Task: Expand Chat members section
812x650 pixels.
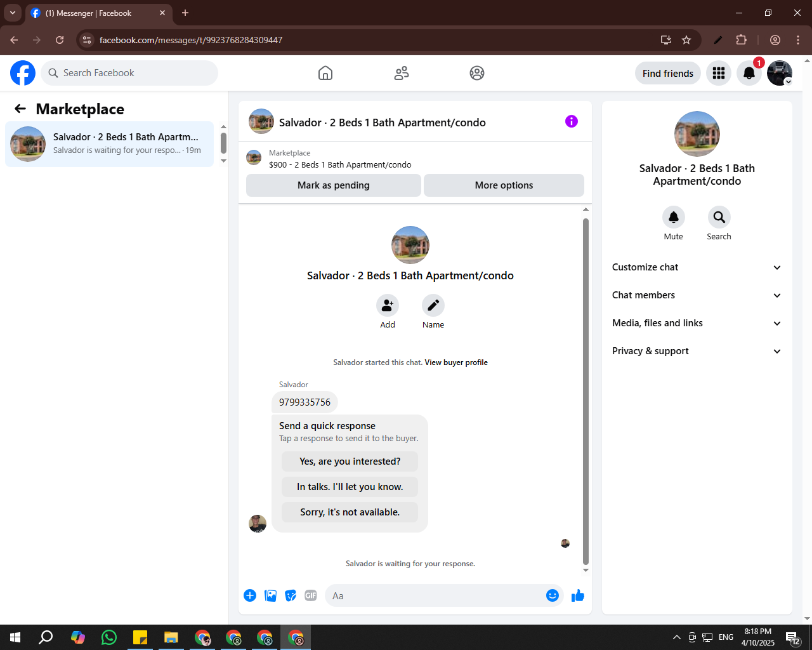Action: click(x=697, y=295)
